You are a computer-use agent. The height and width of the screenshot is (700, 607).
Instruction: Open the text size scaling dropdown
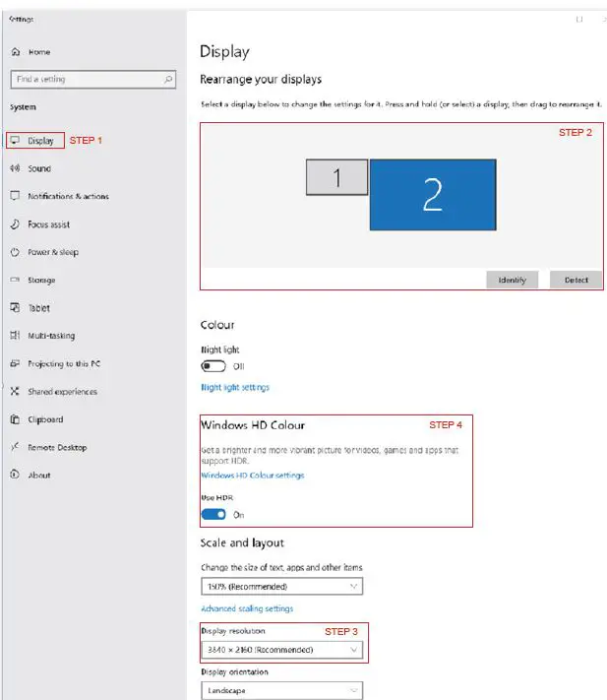(282, 586)
